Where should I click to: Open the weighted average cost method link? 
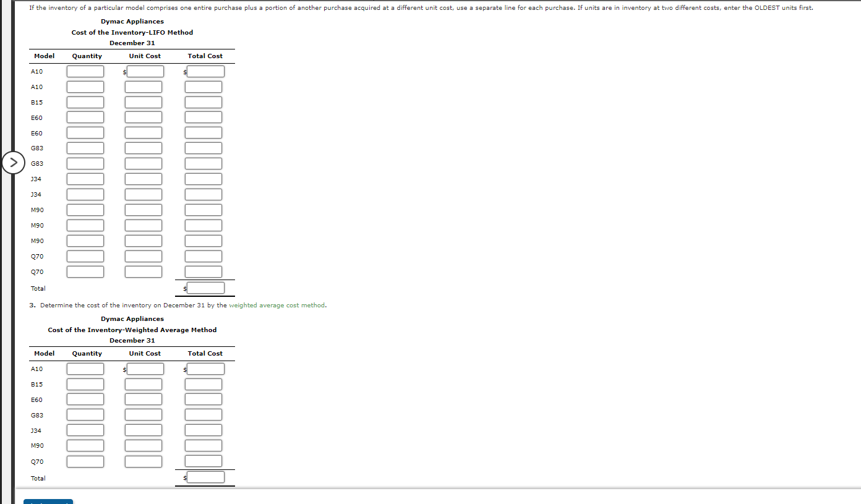coord(276,305)
